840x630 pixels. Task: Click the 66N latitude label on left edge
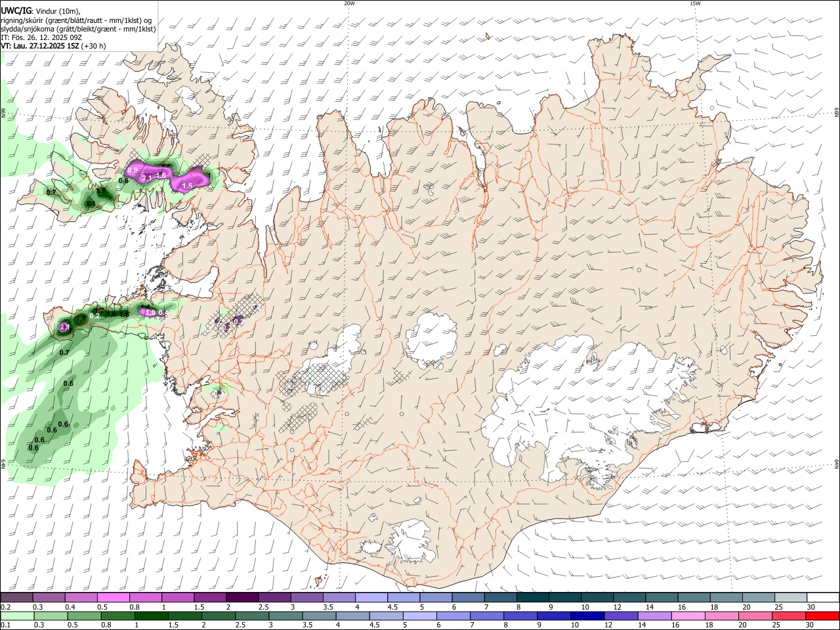[x=3, y=113]
